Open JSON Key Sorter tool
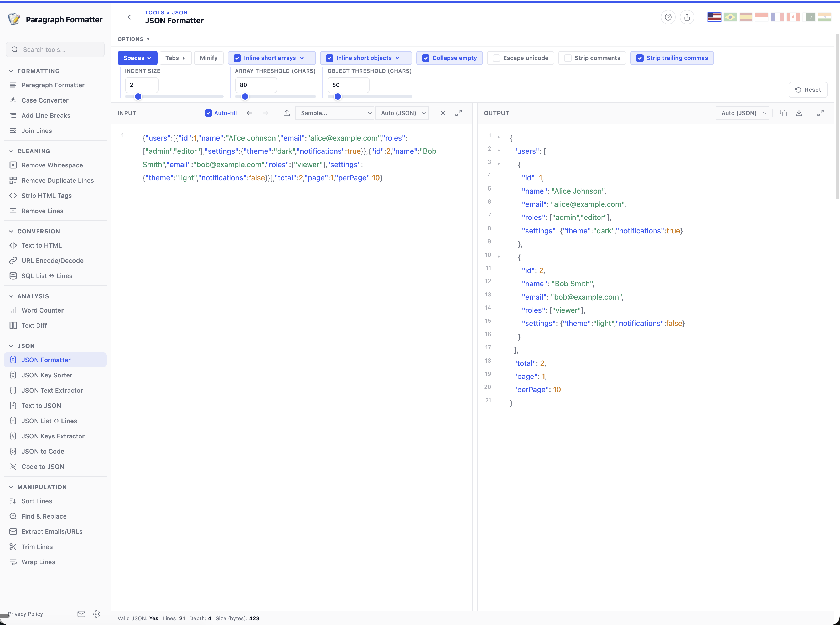 tap(55, 375)
